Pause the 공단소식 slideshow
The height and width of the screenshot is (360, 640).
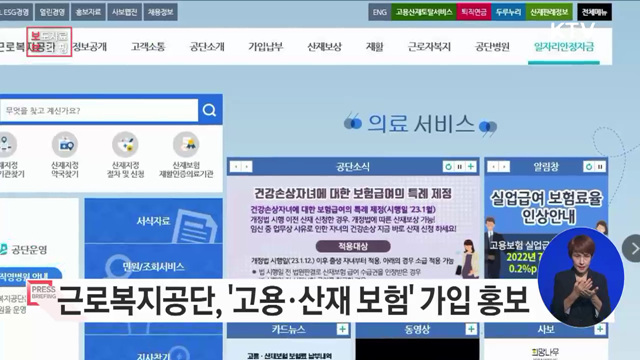460,167
